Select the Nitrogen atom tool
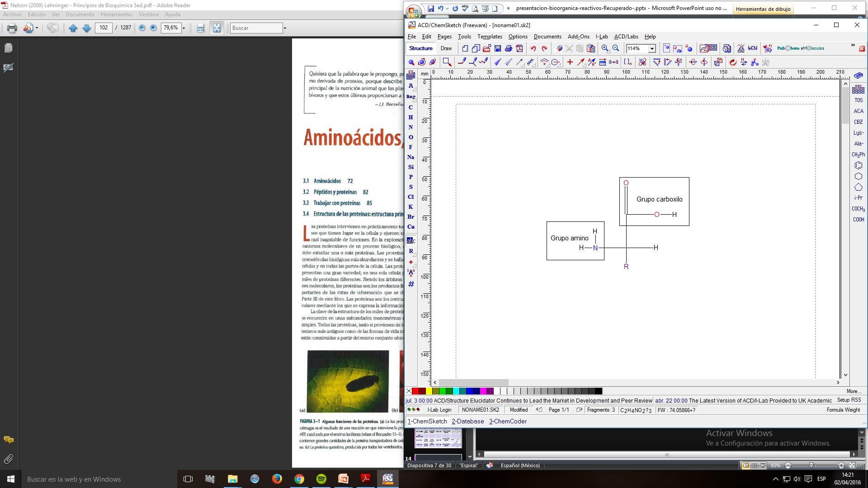The image size is (868, 488). point(410,127)
